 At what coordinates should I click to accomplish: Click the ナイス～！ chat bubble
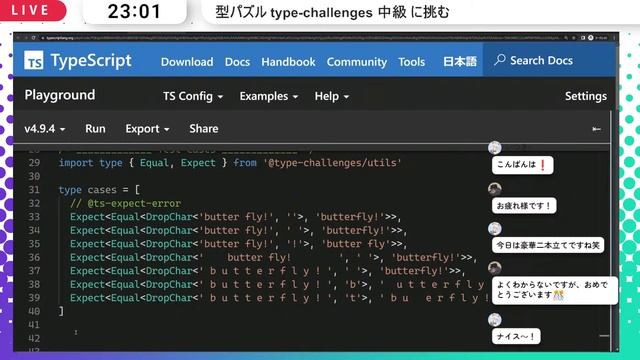(x=516, y=337)
